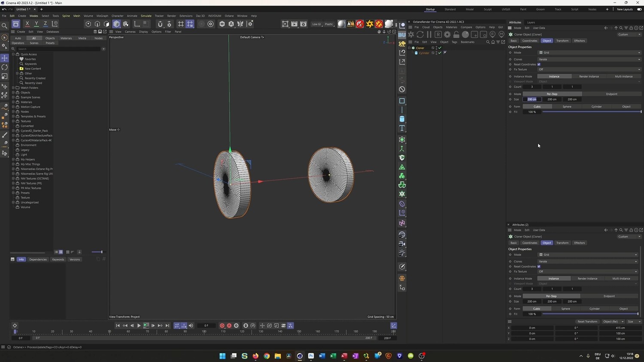Open Mode Grid dropdown in upper Attributes
Image resolution: width=644 pixels, height=362 pixels.
(x=589, y=53)
